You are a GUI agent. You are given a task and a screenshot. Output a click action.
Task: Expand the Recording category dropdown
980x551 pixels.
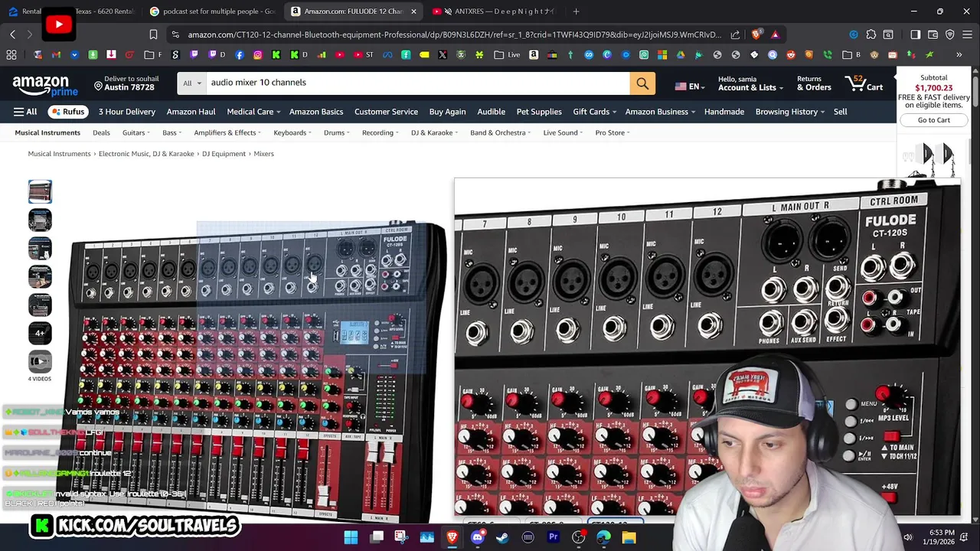coord(381,132)
